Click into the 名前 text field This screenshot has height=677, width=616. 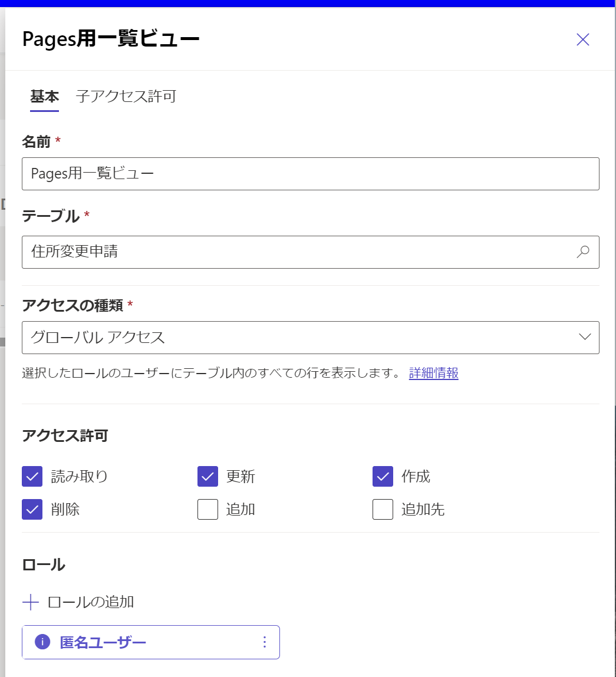310,174
